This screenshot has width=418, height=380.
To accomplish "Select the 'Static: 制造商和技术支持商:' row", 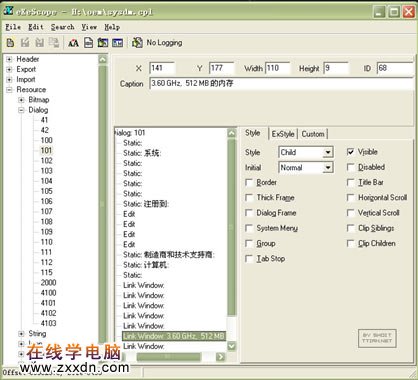I will pos(169,255).
